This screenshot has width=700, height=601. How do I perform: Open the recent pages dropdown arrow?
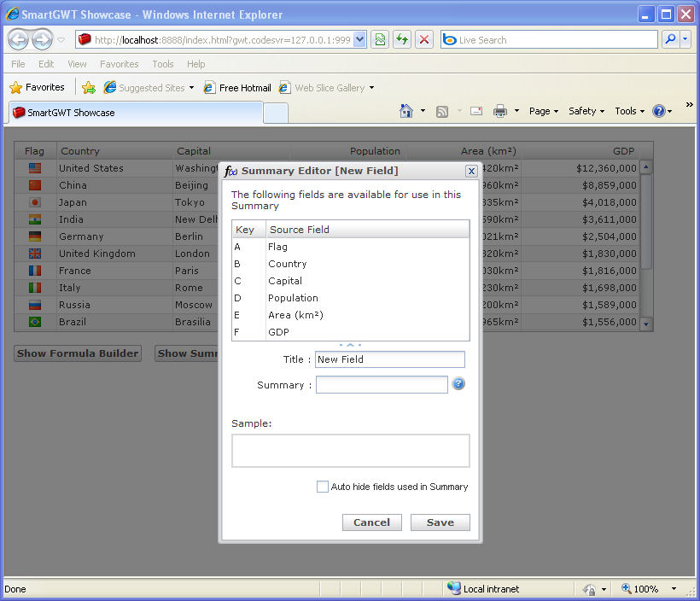point(61,40)
